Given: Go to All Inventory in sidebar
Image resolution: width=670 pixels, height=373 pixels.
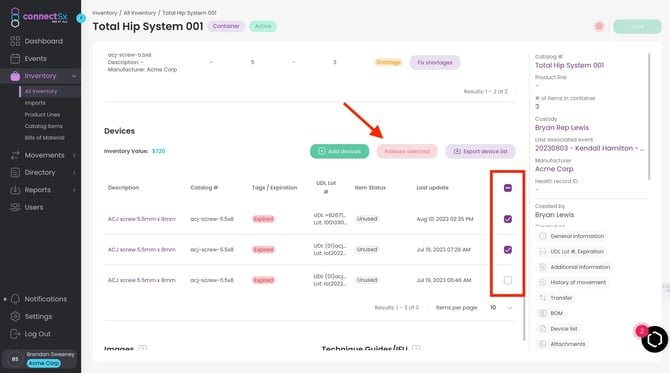Looking at the screenshot, I should 41,91.
